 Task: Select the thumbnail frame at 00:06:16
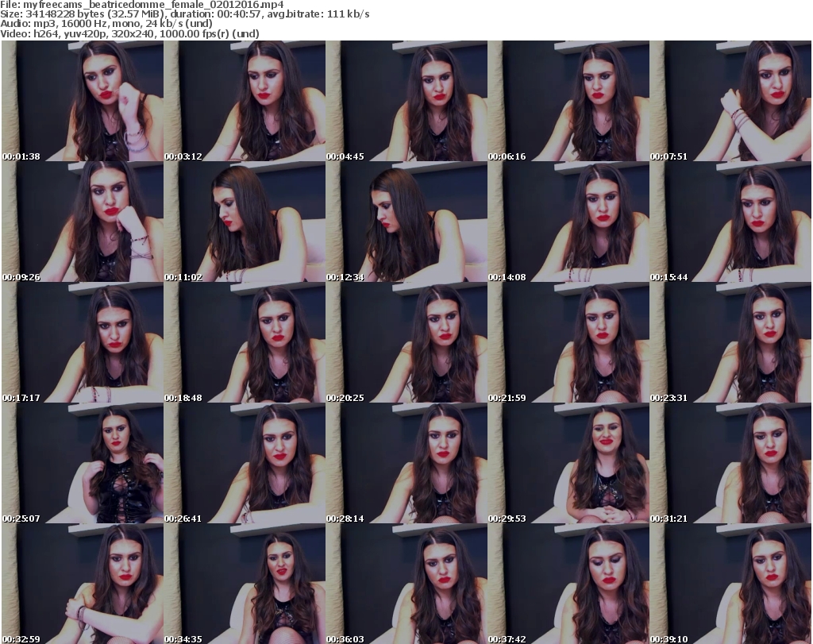[x=568, y=101]
